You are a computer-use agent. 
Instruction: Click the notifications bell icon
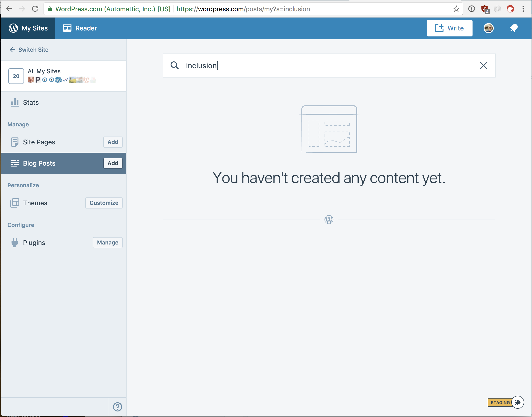pyautogui.click(x=514, y=28)
